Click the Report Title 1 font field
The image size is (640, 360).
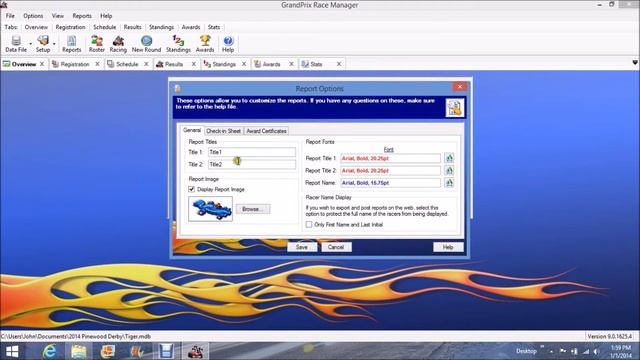pos(391,158)
